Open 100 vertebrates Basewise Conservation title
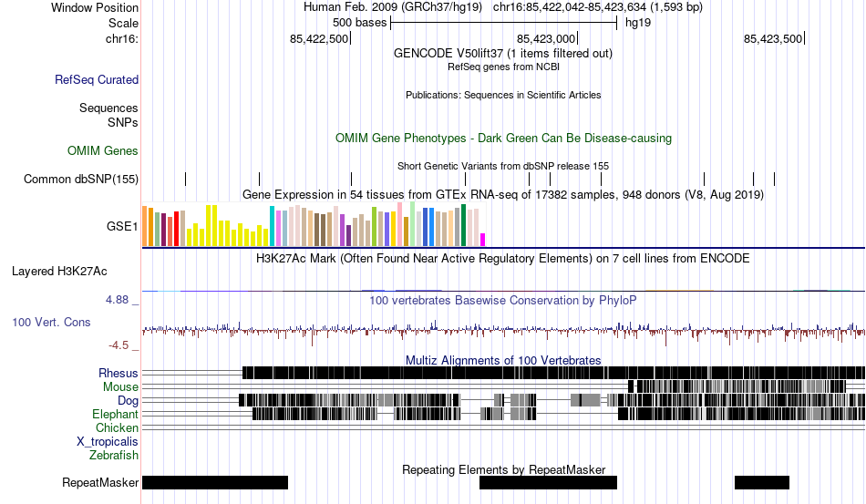 [x=503, y=300]
